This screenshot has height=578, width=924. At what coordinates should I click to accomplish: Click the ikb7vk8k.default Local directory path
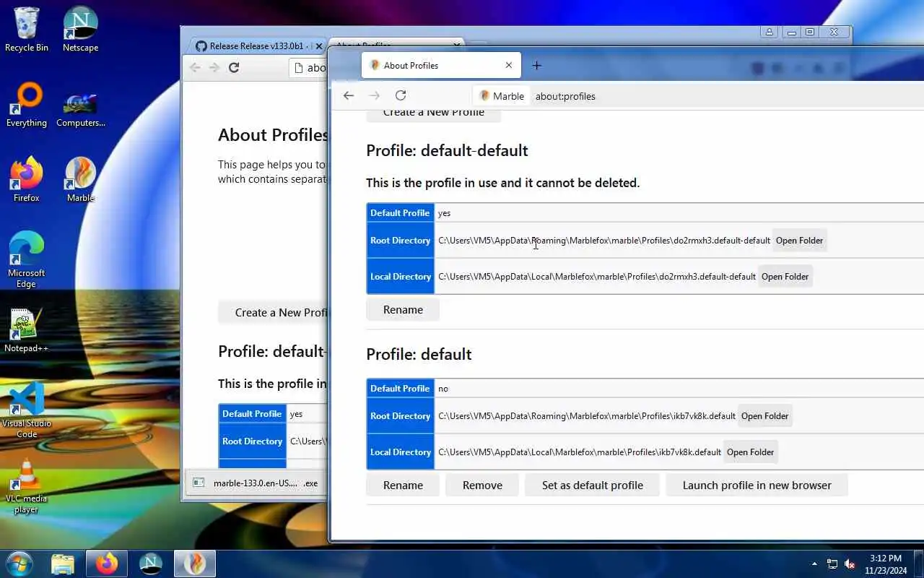[580, 452]
